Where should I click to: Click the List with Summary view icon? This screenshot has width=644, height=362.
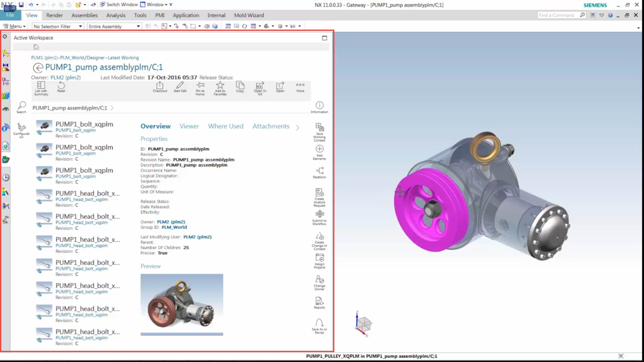click(x=41, y=88)
